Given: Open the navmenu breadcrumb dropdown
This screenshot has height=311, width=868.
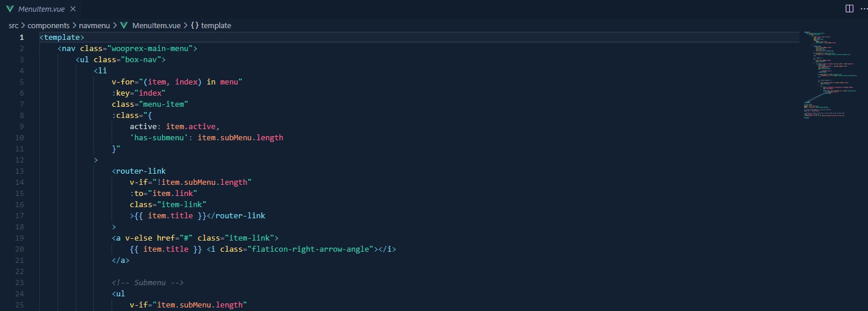Looking at the screenshot, I should click(x=95, y=25).
